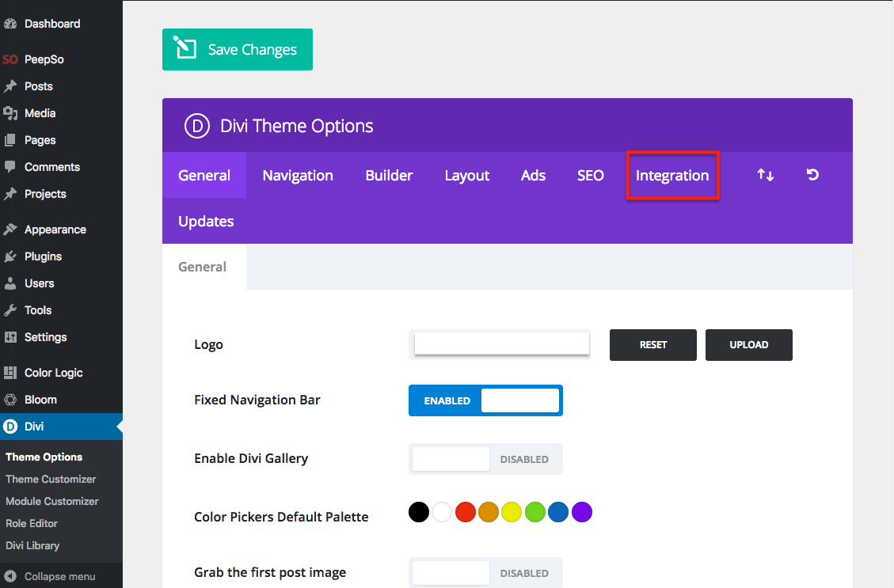Click the Bloom flower icon
Screen dimensions: 894x588
pos(10,400)
